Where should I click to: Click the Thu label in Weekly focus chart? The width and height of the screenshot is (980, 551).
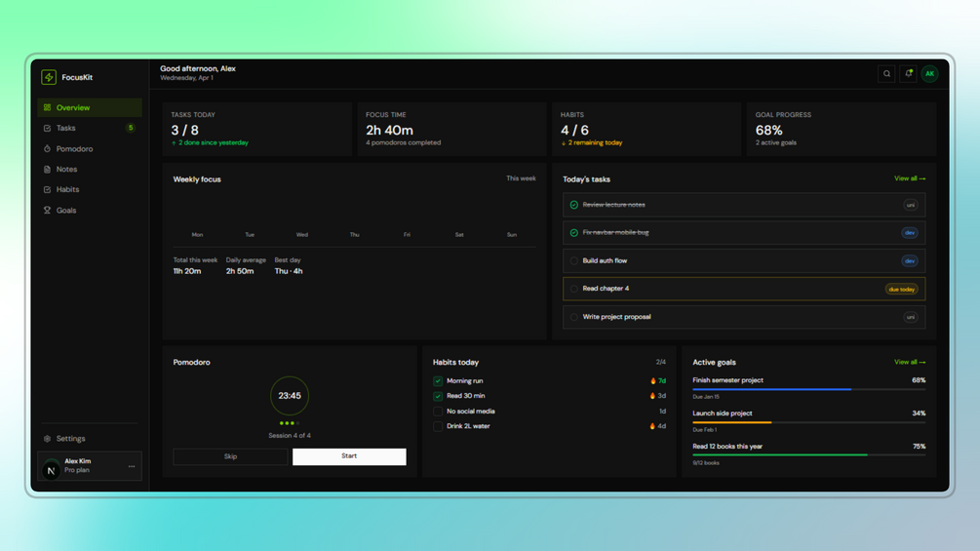(x=354, y=235)
